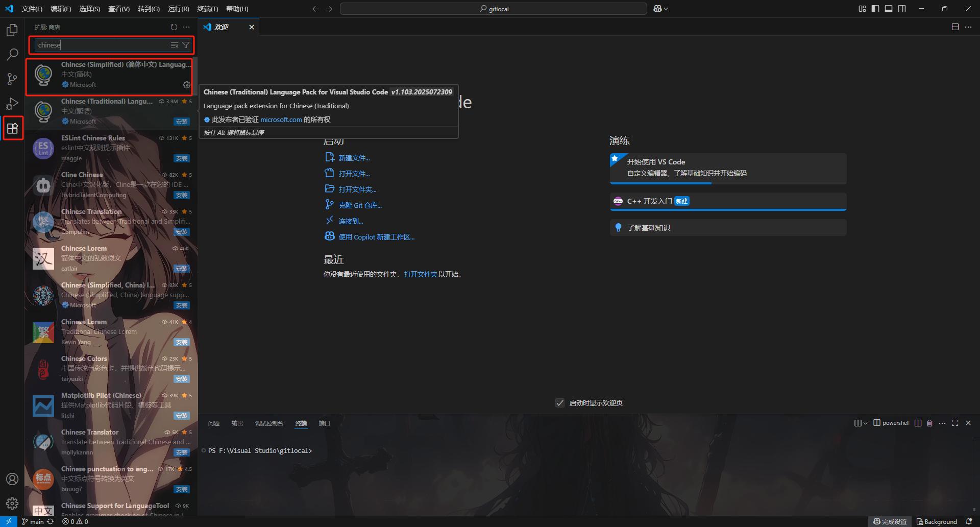The image size is (980, 527).
Task: Split the editor to the right
Action: 955,27
